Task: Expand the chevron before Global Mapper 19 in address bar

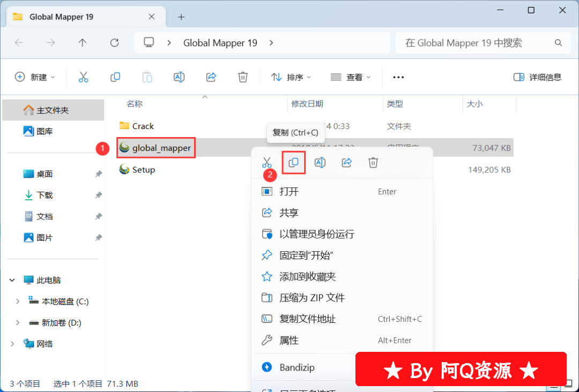Action: [169, 43]
